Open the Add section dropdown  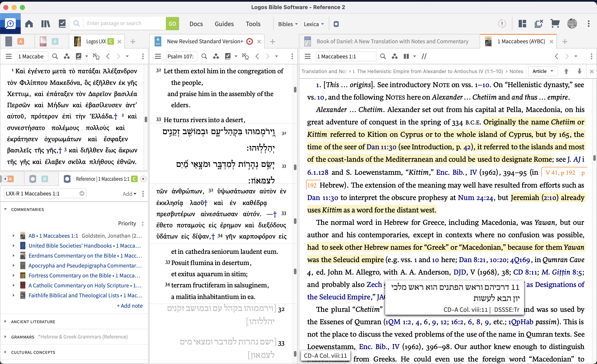pos(129,194)
